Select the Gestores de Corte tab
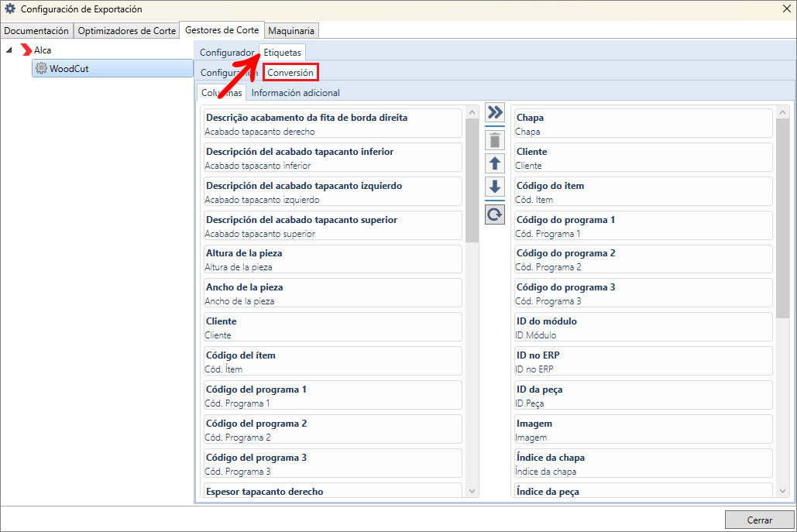This screenshot has width=797, height=532. 222,30
